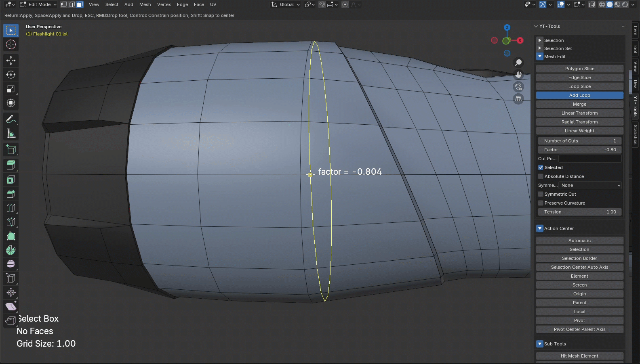Open the Mesh menu

pos(145,4)
